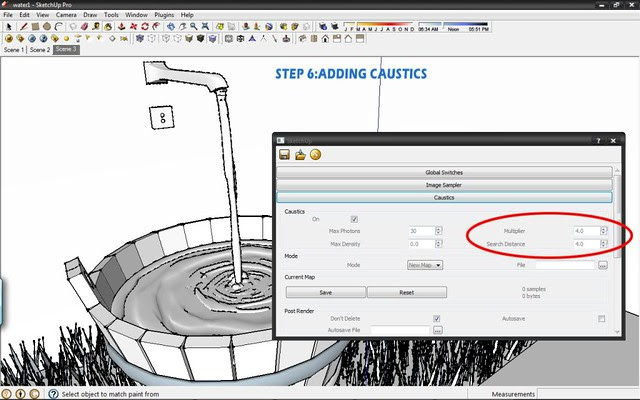640x400 pixels.
Task: Switch to Iso view
Action: click(x=302, y=39)
